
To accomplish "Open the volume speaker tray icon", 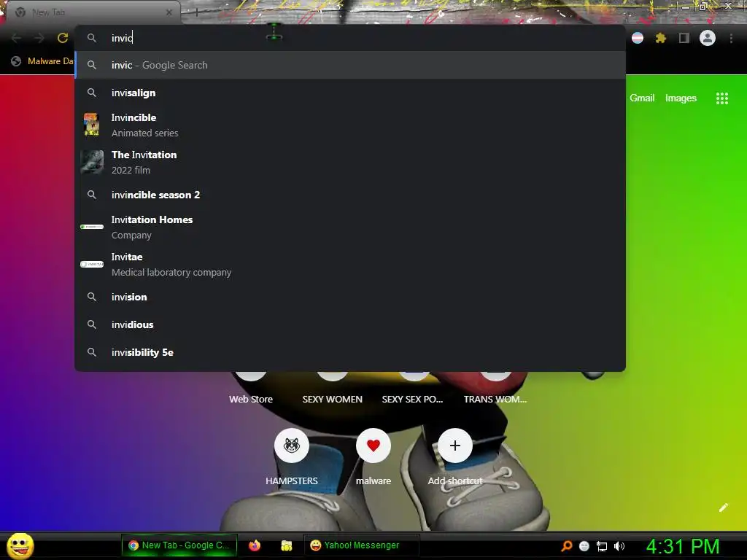I will 619,546.
